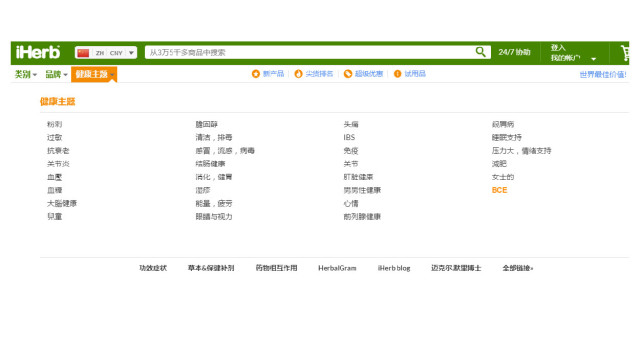
Task: Open the 草本&保健补剂 footer link
Action: coord(211,268)
